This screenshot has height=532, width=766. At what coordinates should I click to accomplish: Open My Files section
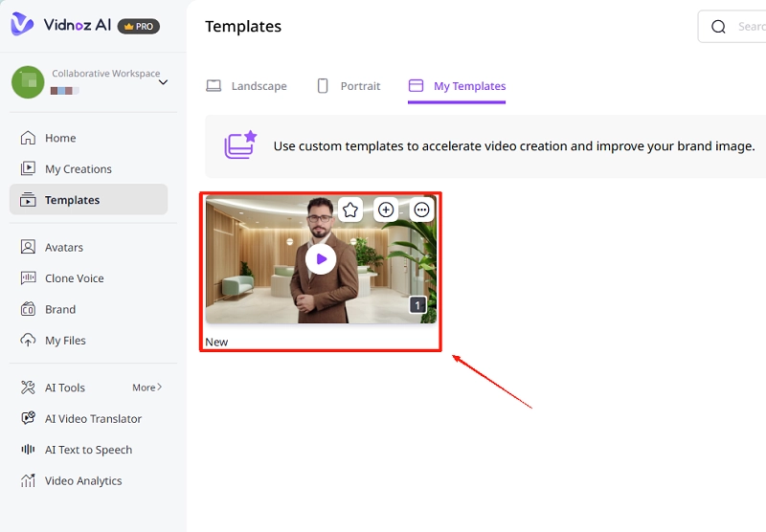click(65, 341)
